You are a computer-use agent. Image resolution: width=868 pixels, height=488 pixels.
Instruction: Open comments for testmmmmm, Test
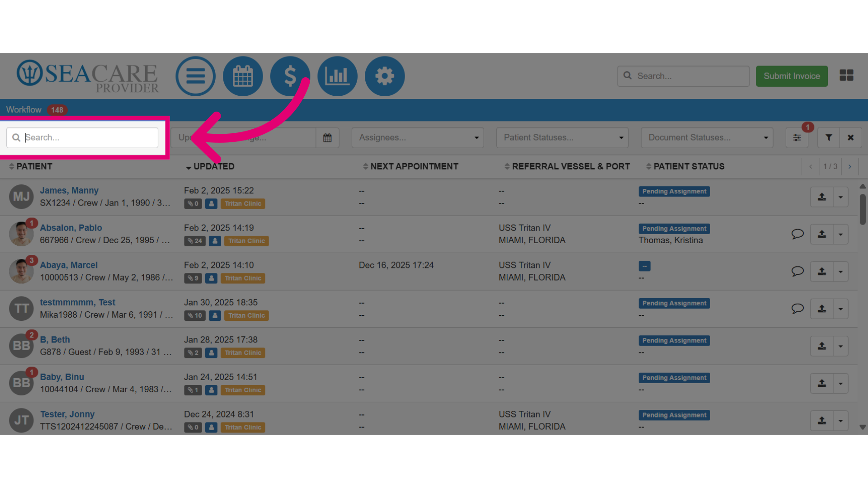click(797, 309)
